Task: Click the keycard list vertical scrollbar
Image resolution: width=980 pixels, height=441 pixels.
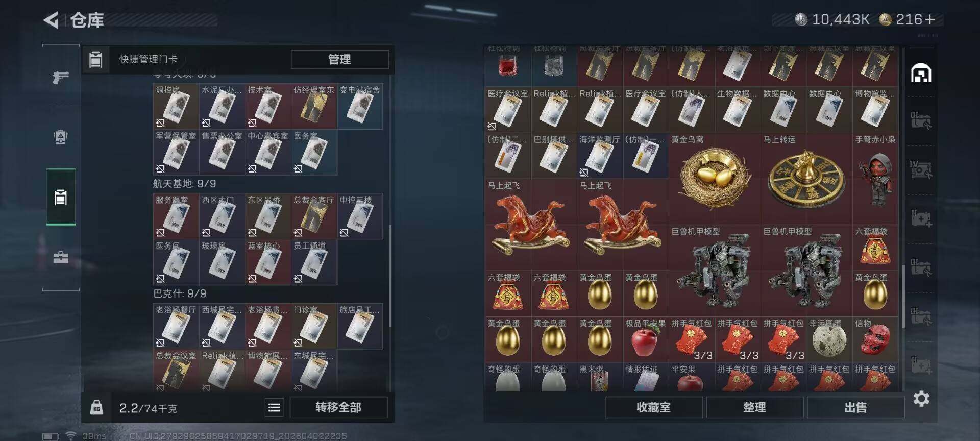Action: [x=390, y=276]
